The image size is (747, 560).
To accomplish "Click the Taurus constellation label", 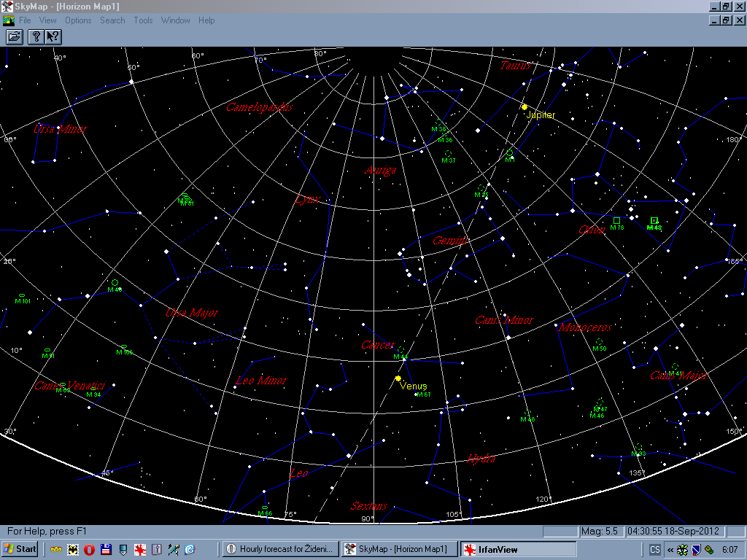I will [515, 66].
